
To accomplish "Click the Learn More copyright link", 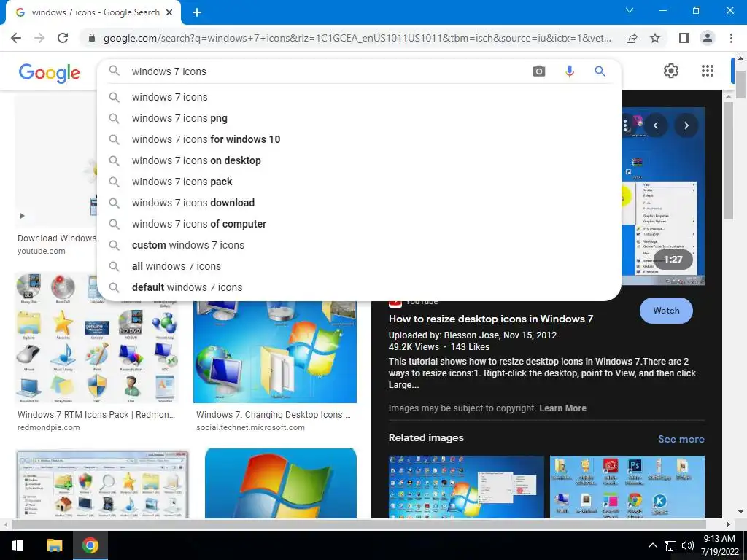I will [562, 408].
